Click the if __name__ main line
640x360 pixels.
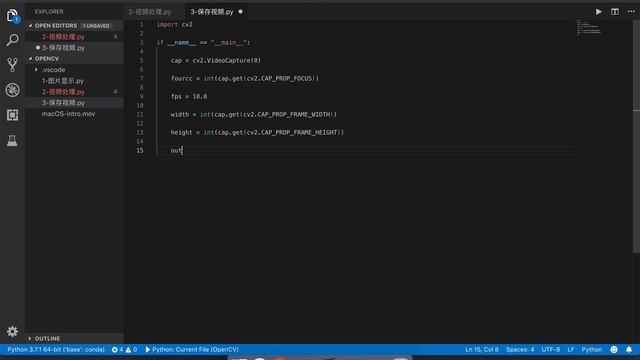pos(203,42)
